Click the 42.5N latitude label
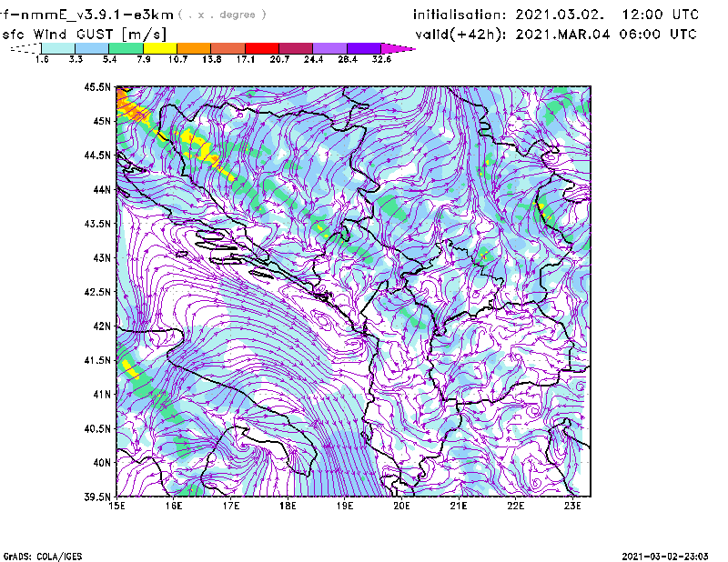728x562 pixels. point(97,292)
